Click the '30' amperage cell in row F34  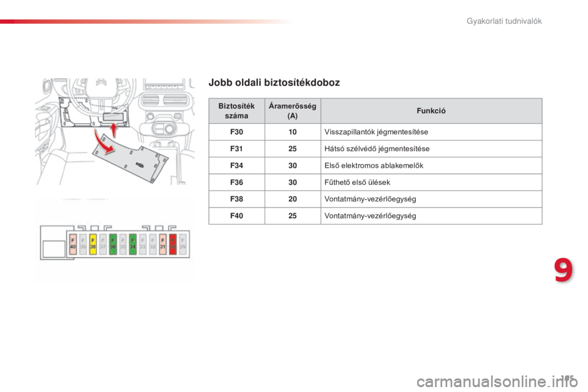[293, 165]
